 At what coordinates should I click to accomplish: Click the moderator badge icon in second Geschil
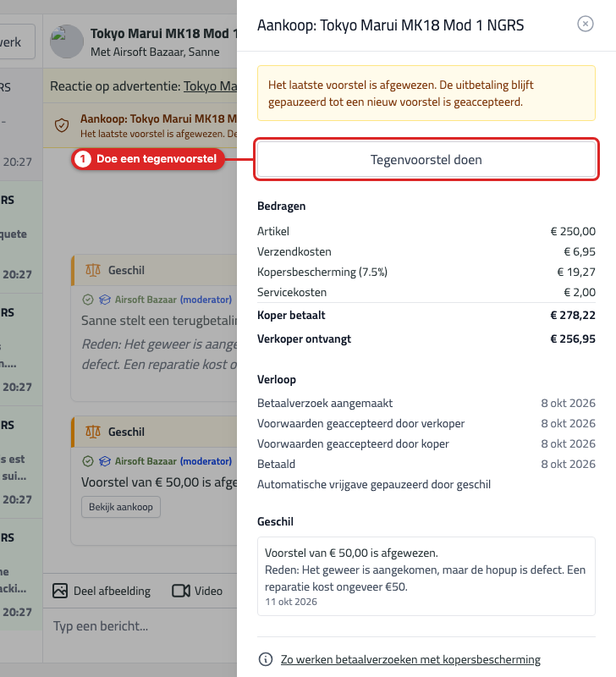(x=105, y=461)
